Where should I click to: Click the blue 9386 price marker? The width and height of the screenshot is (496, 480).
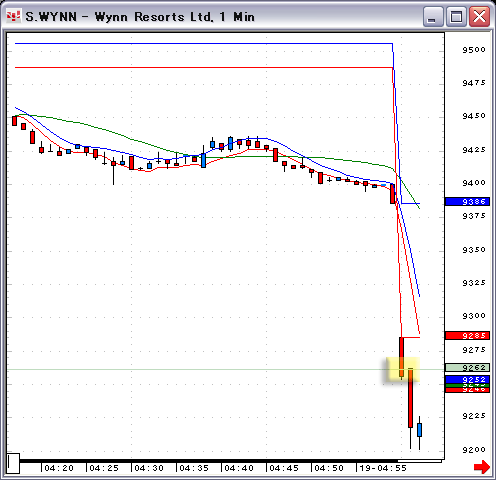[x=467, y=201]
